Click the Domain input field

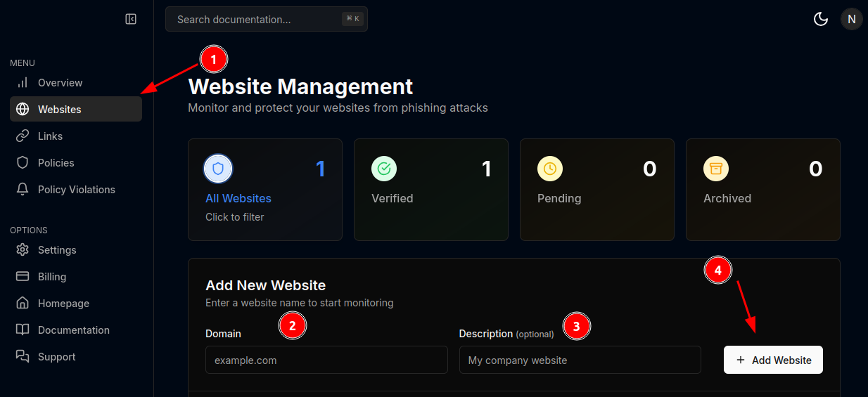click(x=326, y=360)
